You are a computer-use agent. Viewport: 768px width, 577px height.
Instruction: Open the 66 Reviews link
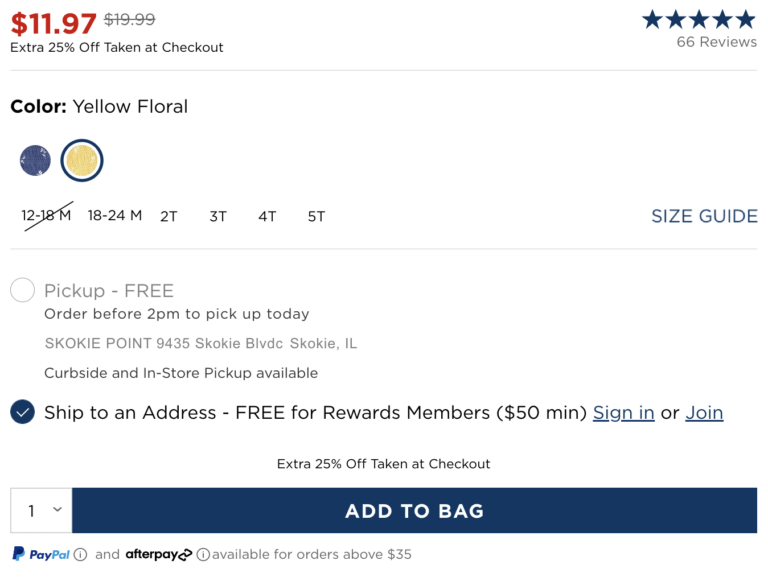tap(716, 42)
